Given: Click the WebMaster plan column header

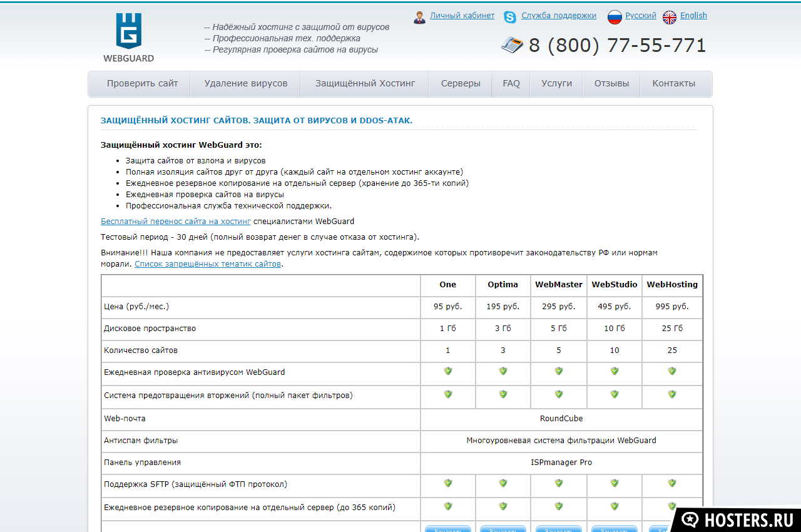Looking at the screenshot, I should click(x=559, y=285).
